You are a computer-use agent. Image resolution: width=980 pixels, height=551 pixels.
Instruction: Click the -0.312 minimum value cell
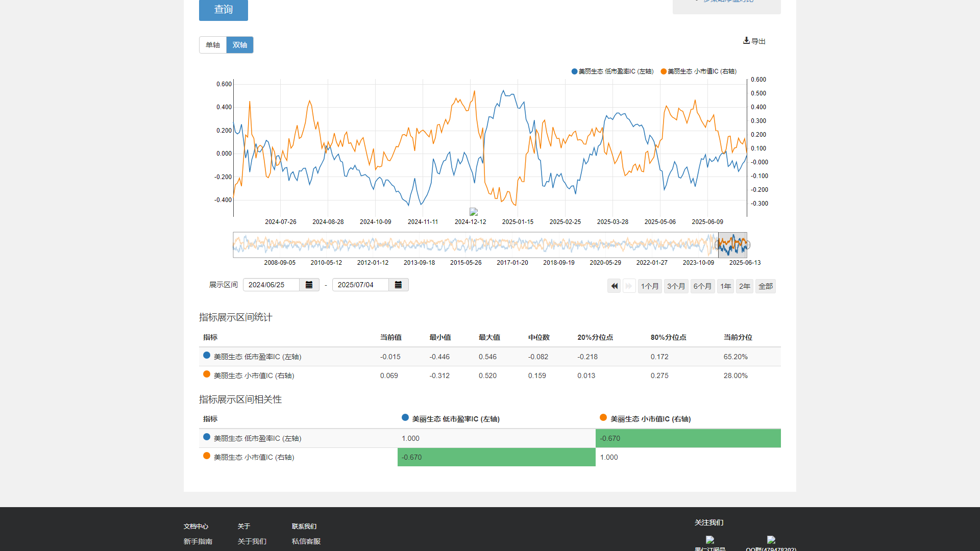(x=439, y=375)
